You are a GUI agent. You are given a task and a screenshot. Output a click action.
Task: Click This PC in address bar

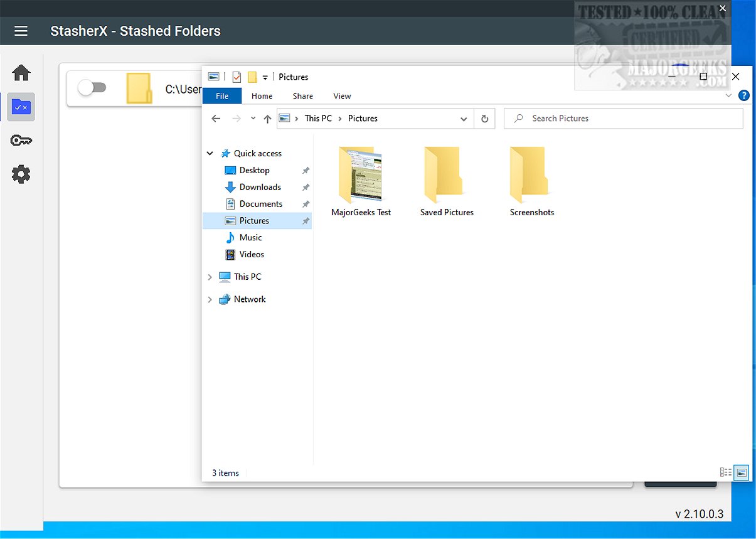click(x=318, y=118)
